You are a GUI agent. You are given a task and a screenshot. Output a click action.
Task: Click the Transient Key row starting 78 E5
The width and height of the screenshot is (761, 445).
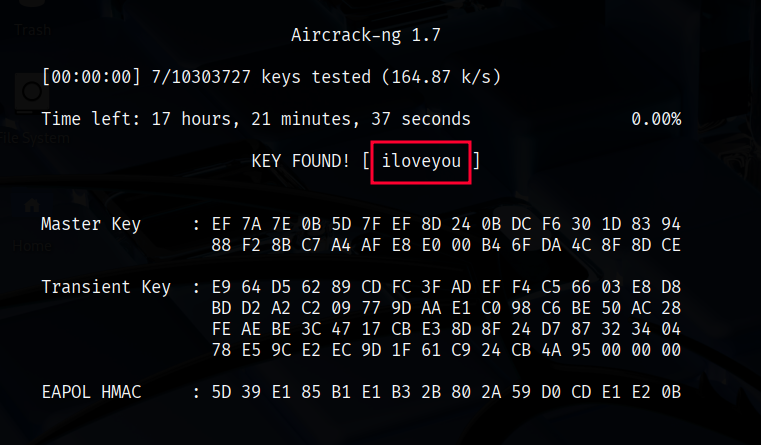coord(446,350)
